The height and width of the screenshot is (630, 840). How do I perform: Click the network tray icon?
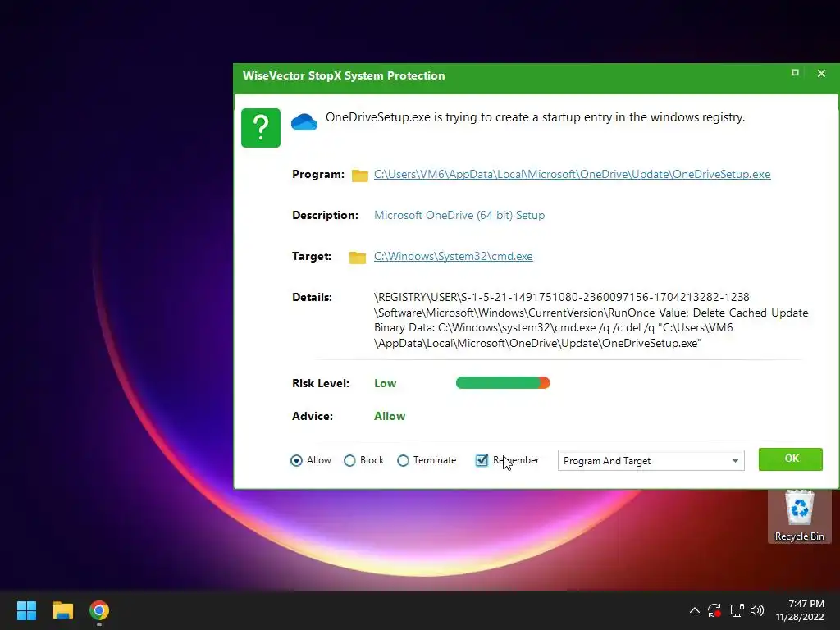tap(737, 610)
